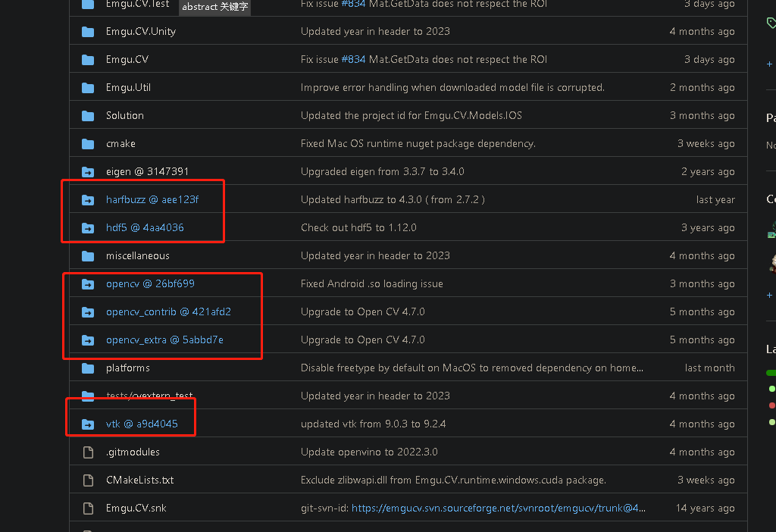776x532 pixels.
Task: Open harfbuzz @ aee123f submodule link
Action: click(152, 199)
